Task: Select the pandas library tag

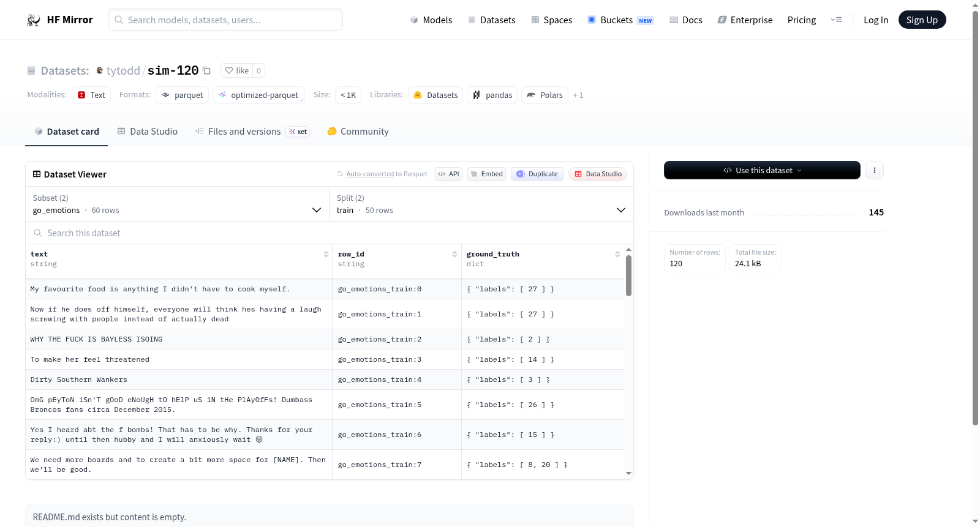Action: coord(492,95)
